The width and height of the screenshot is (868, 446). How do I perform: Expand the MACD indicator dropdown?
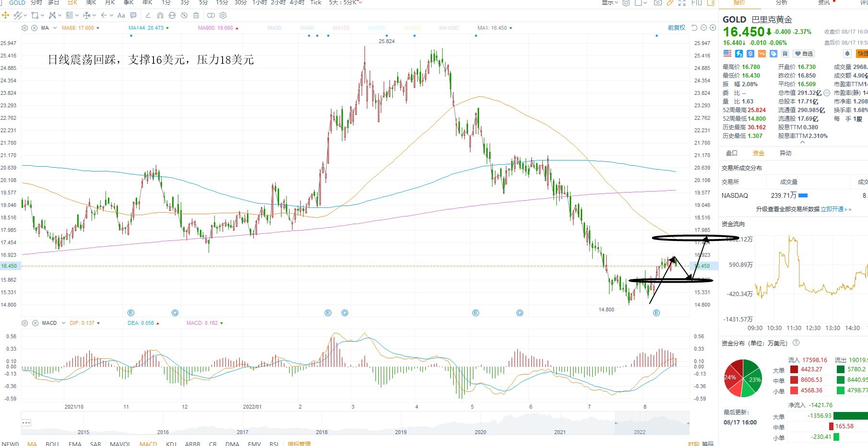63,323
